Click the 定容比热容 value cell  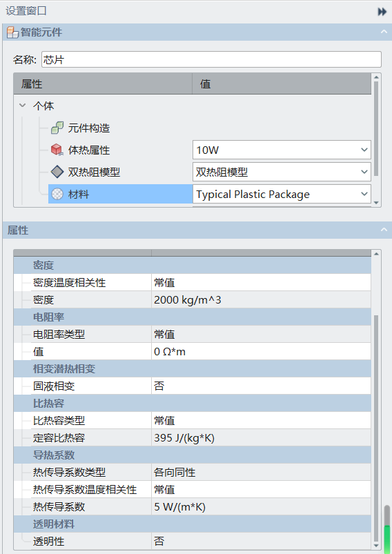[x=261, y=438]
